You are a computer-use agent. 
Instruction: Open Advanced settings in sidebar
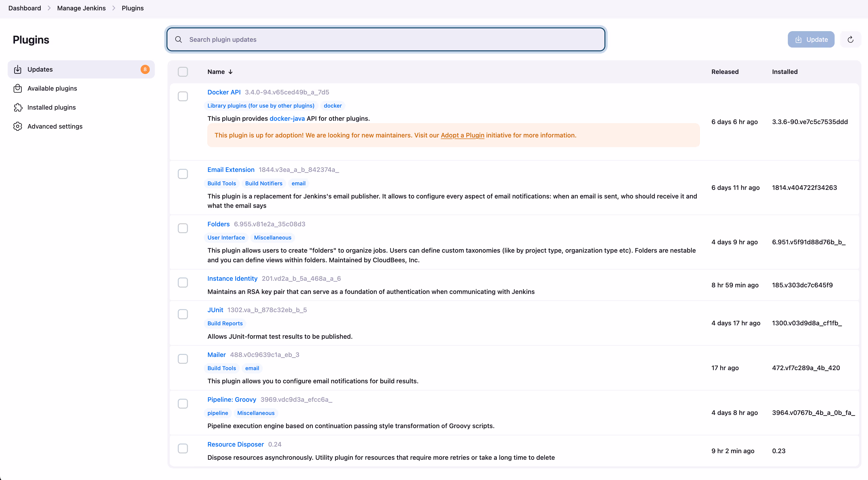pos(81,126)
